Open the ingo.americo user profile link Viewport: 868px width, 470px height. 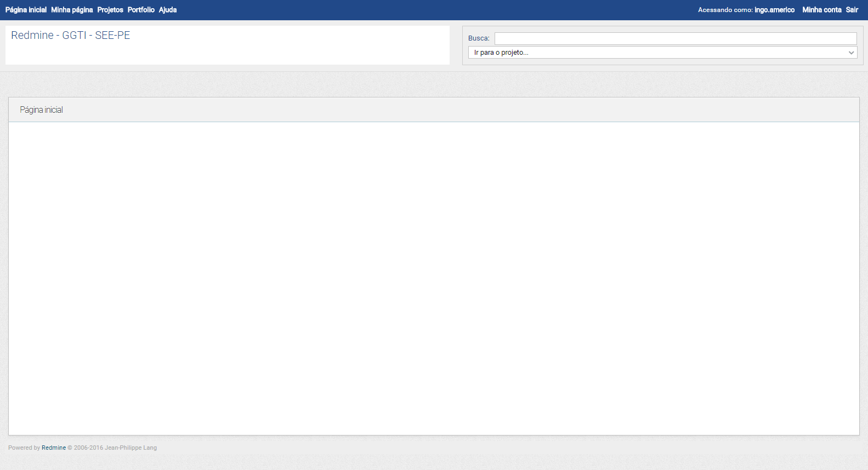774,10
